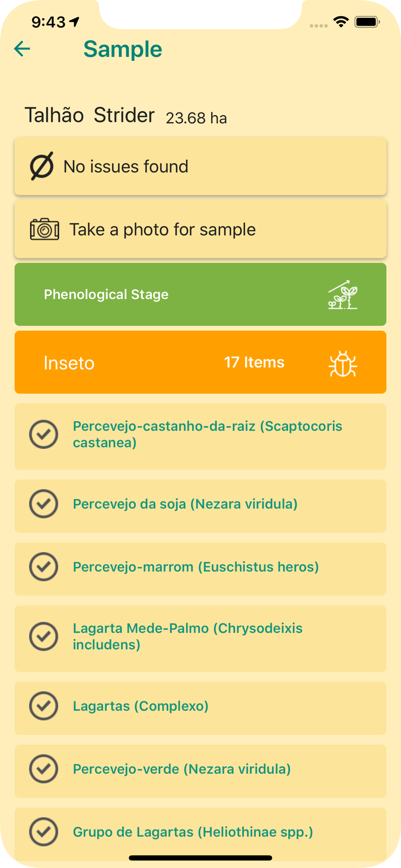Select Percevejo-verde (Nezara viridula) entry

[x=182, y=769]
